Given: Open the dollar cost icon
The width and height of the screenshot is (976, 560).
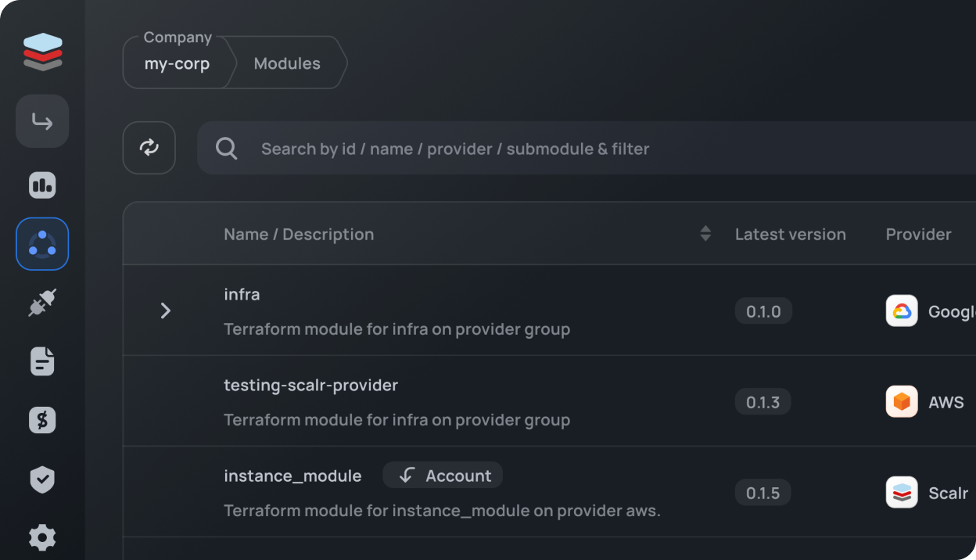Looking at the screenshot, I should 42,420.
